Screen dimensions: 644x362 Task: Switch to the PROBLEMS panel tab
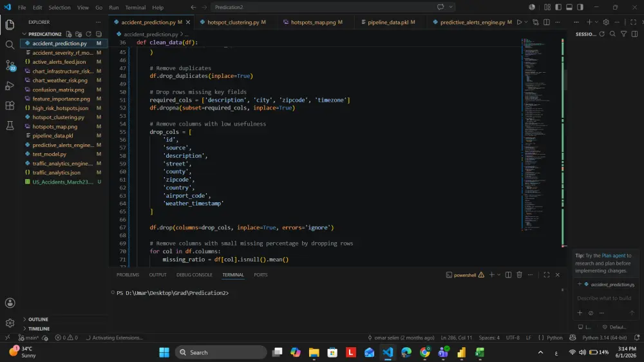click(128, 275)
